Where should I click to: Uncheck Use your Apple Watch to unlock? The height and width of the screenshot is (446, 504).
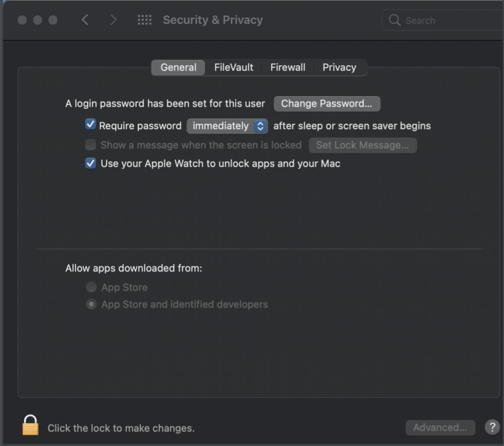(90, 164)
